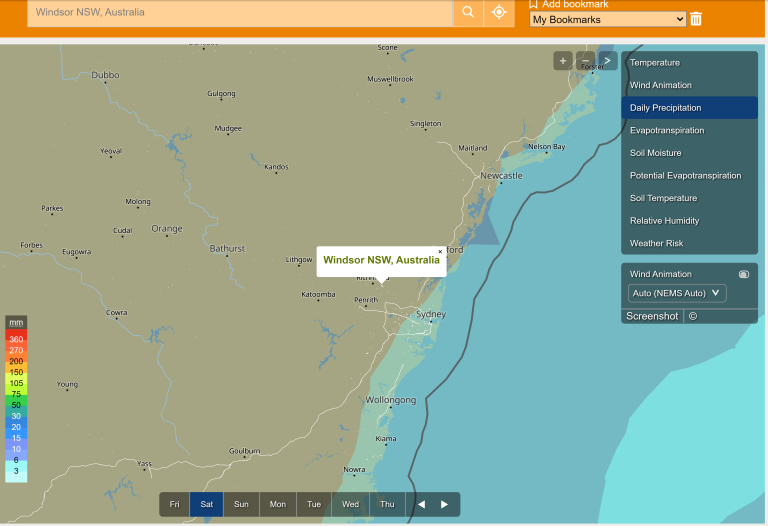Click the Wollongong label on map
The width and height of the screenshot is (768, 526).
point(391,400)
